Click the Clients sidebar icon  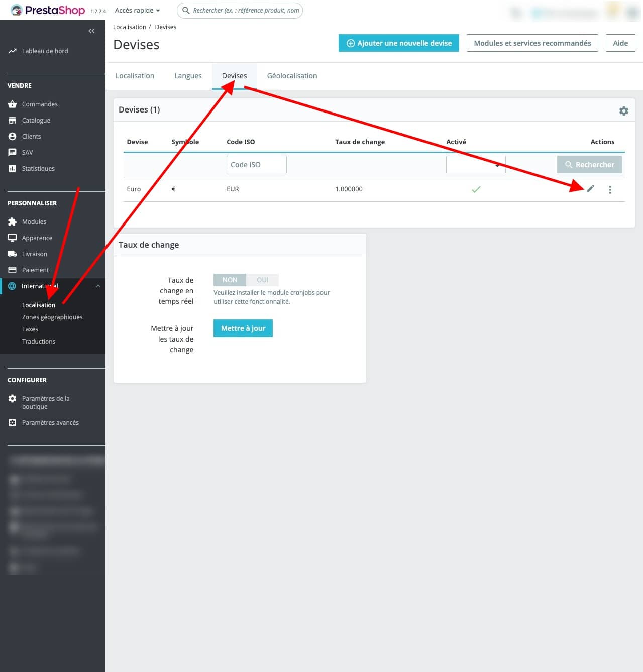click(x=12, y=136)
